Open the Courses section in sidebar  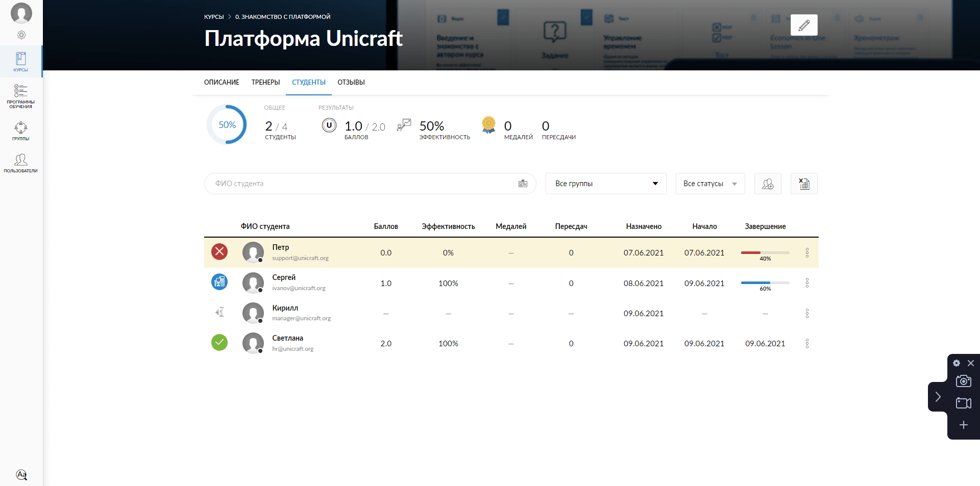[x=21, y=62]
